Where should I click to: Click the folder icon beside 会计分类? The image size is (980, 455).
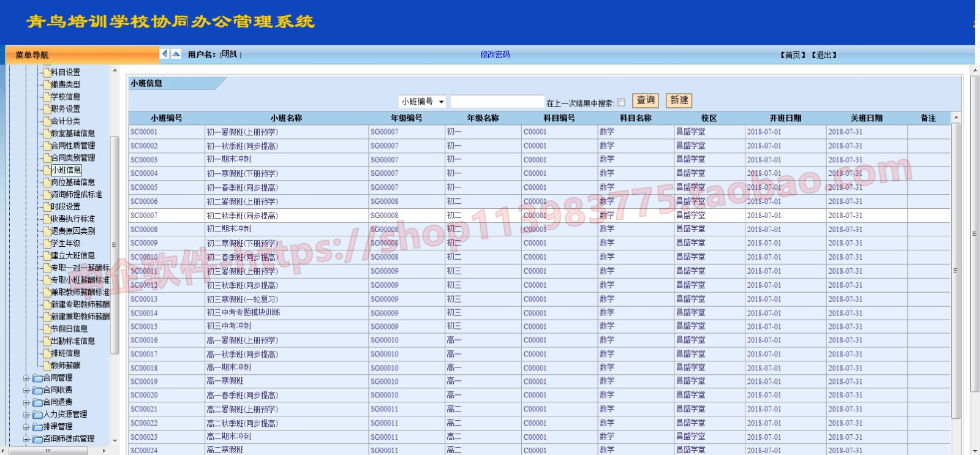(x=47, y=121)
